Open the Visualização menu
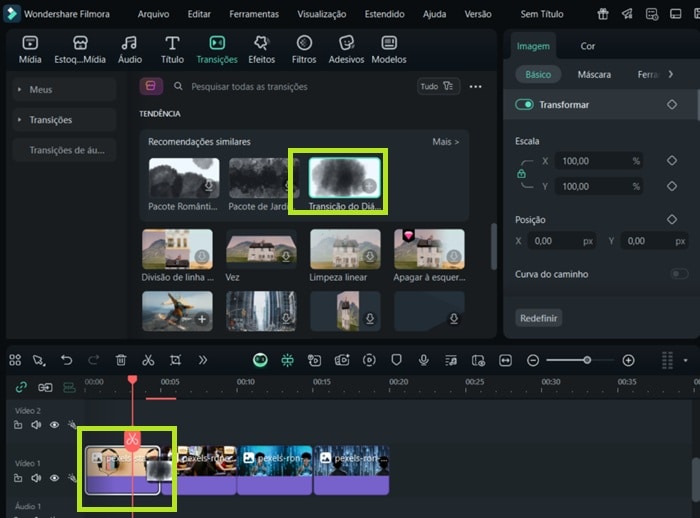 322,14
